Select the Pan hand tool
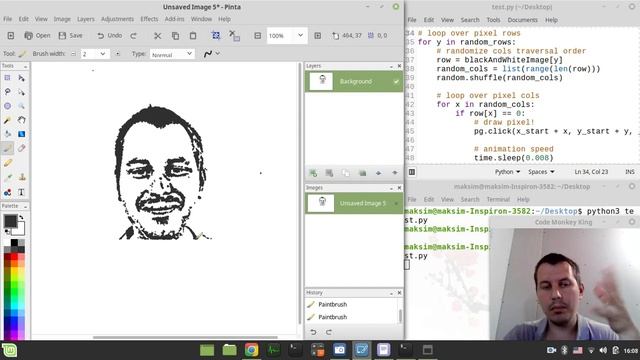The image size is (640, 360). [22, 120]
